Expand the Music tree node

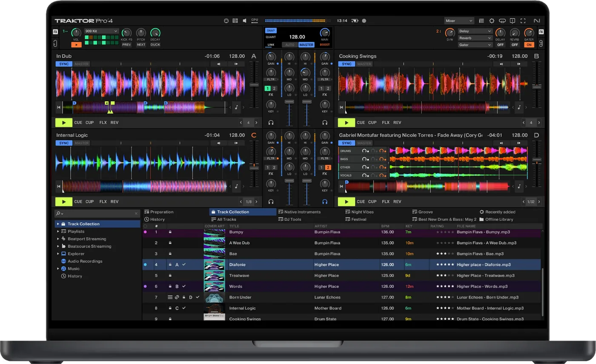(58, 269)
